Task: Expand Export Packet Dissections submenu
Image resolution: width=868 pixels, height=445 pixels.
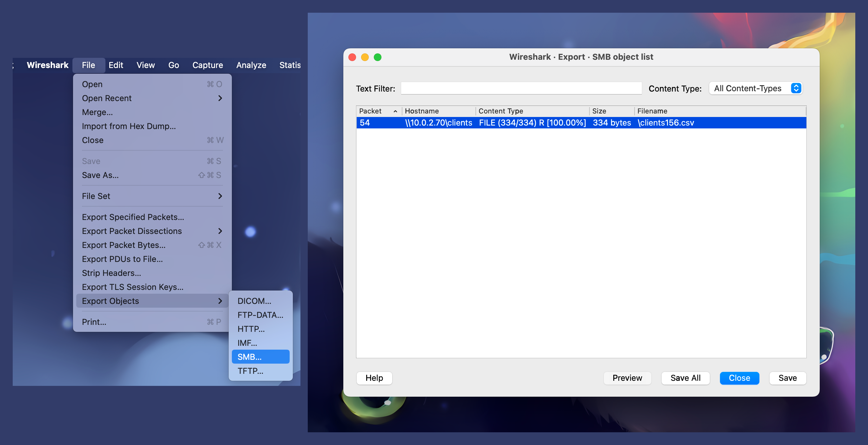Action: (152, 231)
